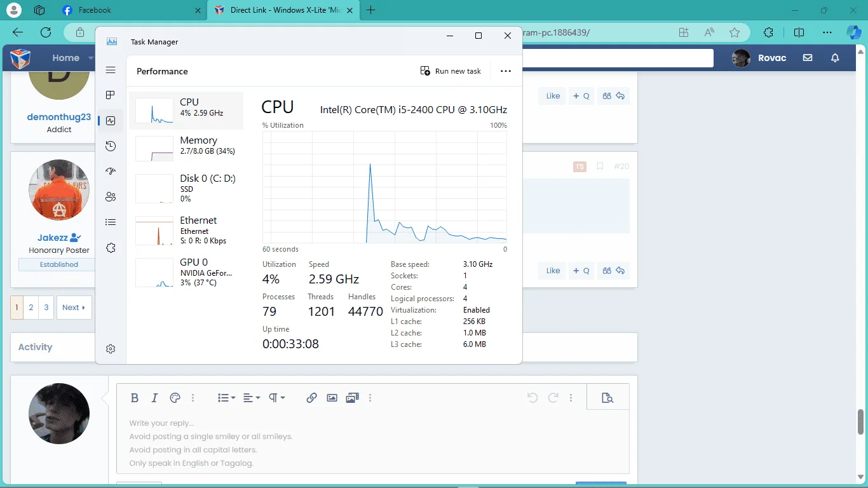Toggle bold in reply editor

pos(135,398)
